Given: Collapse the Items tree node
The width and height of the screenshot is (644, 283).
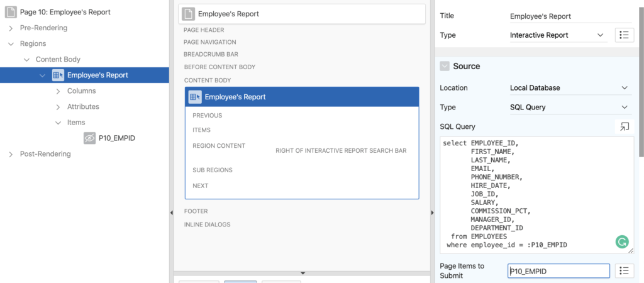Looking at the screenshot, I should coord(58,123).
